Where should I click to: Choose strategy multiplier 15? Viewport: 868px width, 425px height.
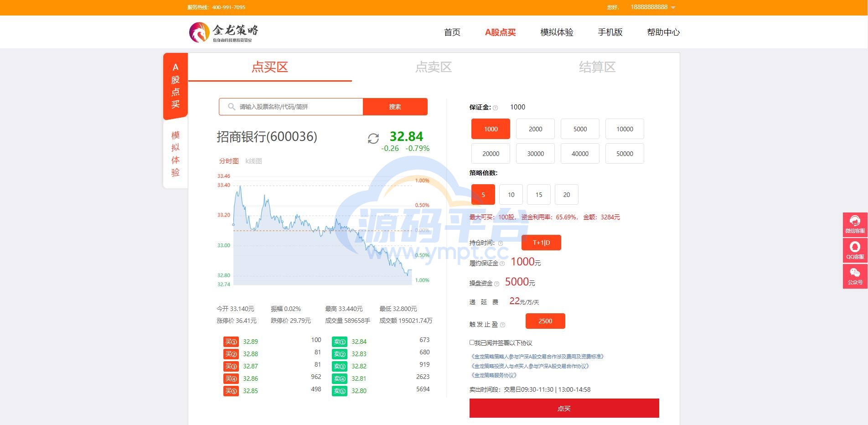point(539,195)
